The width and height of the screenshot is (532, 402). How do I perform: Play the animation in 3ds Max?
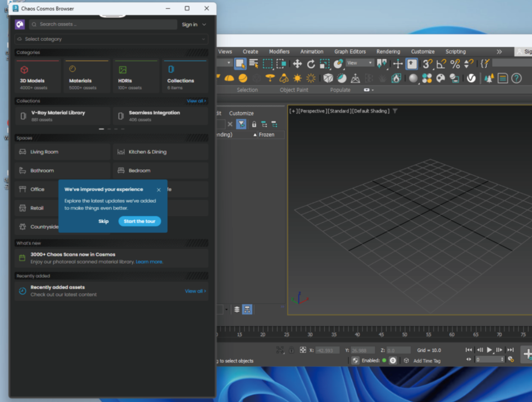click(489, 350)
